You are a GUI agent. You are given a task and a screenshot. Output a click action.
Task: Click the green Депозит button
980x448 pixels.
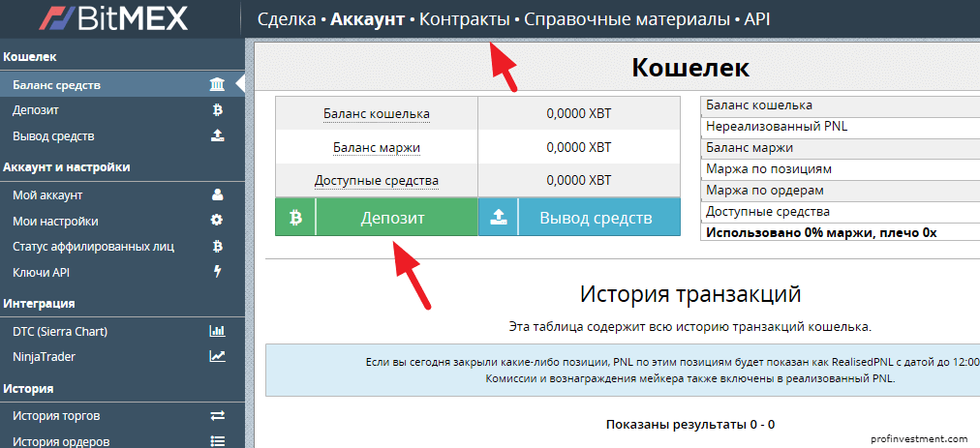point(377,218)
